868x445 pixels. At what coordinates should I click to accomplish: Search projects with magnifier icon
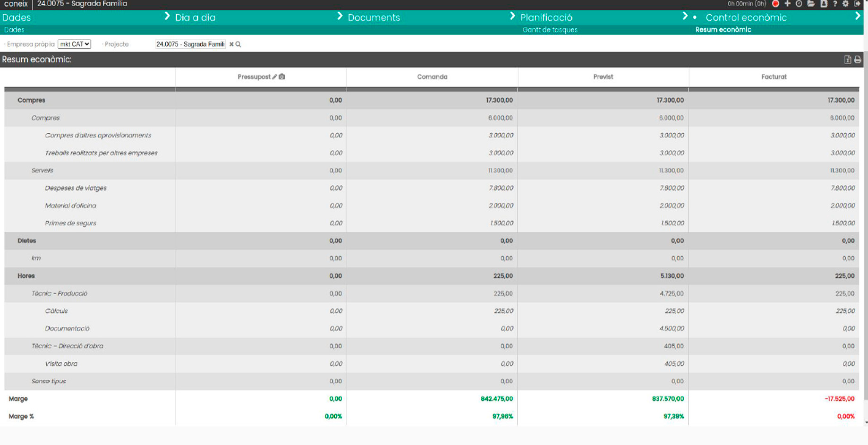tap(238, 44)
